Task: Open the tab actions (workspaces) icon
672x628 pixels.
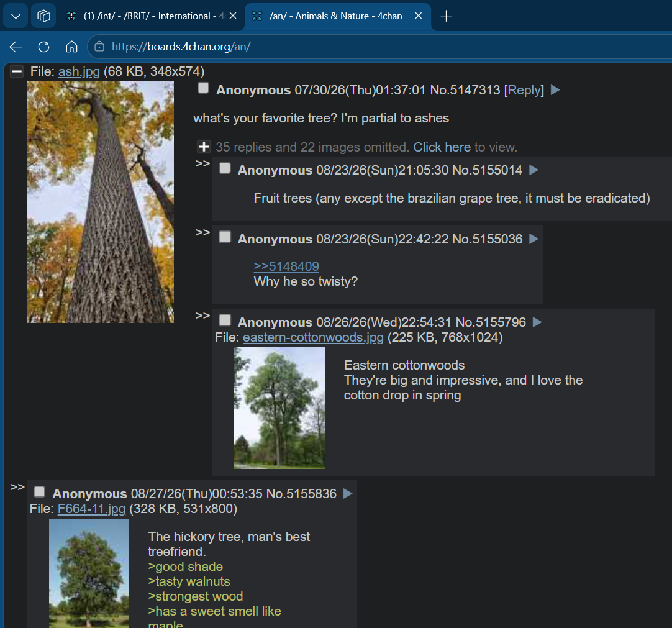Action: click(43, 16)
